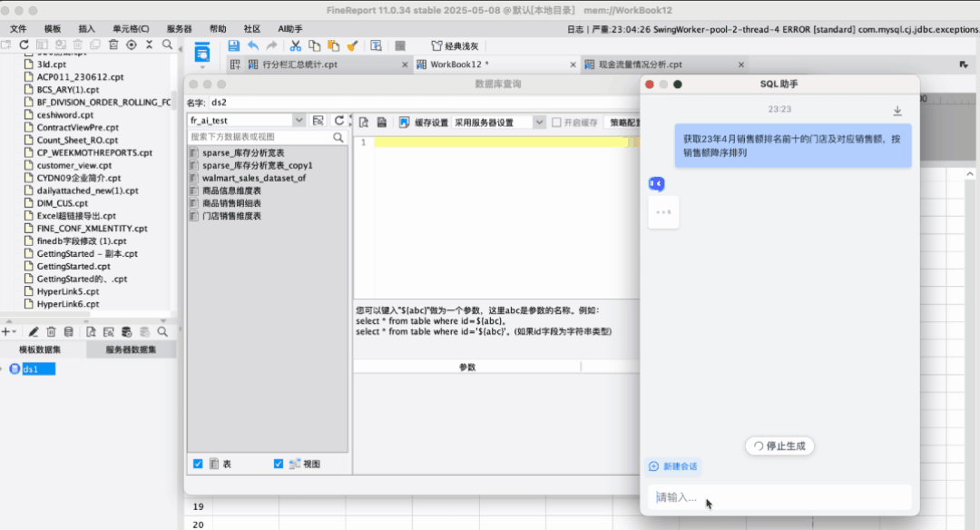980x530 pixels.
Task: Delete the selected dataset
Action: click(51, 332)
